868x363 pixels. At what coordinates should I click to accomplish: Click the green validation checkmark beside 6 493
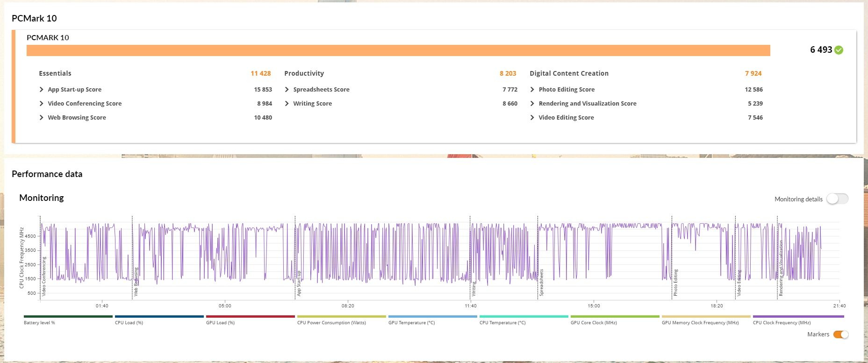point(839,50)
